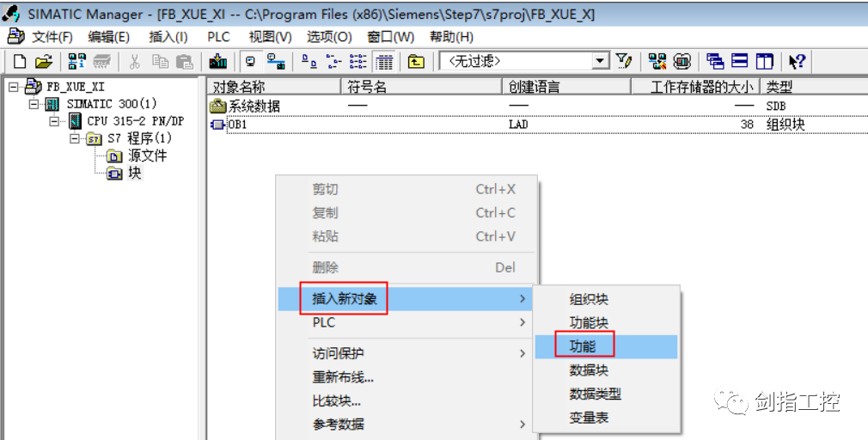
Task: Select the OB1 block in list
Action: 236,125
